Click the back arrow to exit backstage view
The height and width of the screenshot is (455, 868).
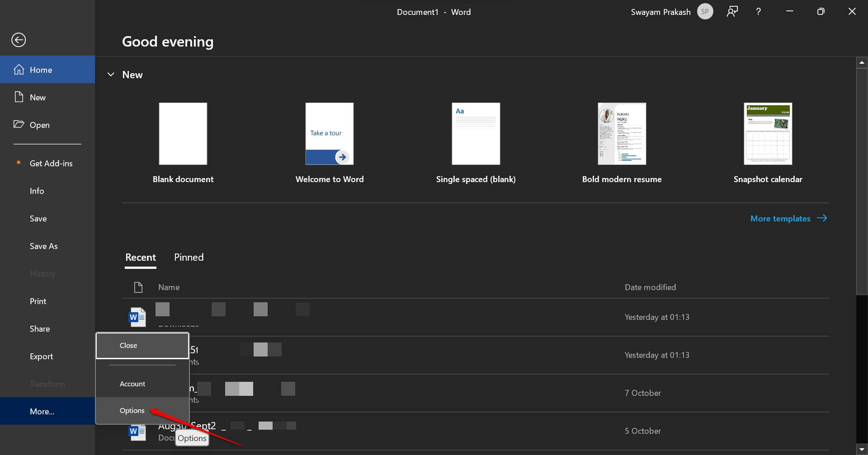click(x=19, y=40)
